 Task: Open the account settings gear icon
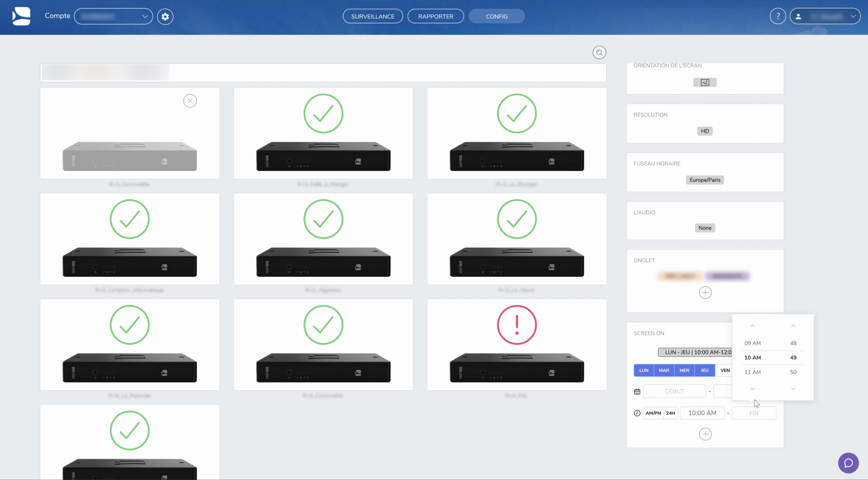click(165, 17)
